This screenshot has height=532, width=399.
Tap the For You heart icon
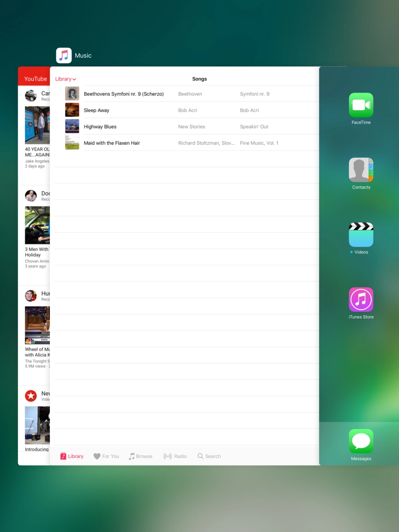[x=106, y=456]
